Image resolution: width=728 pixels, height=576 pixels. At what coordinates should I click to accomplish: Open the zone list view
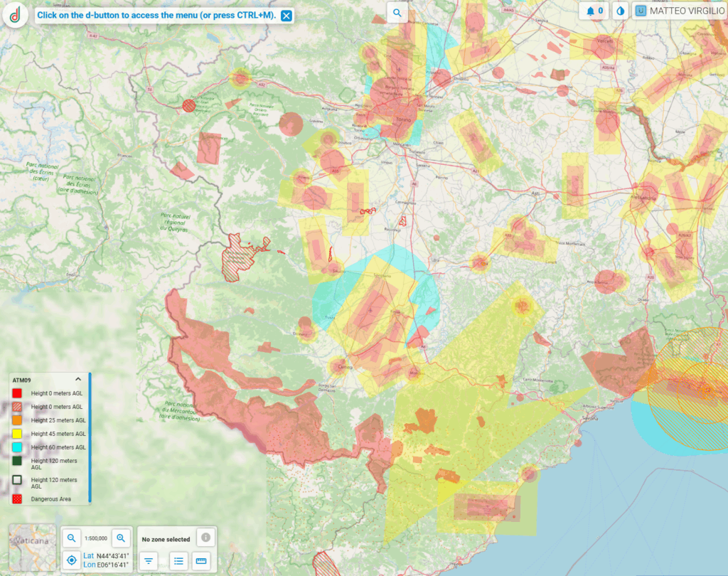(179, 561)
